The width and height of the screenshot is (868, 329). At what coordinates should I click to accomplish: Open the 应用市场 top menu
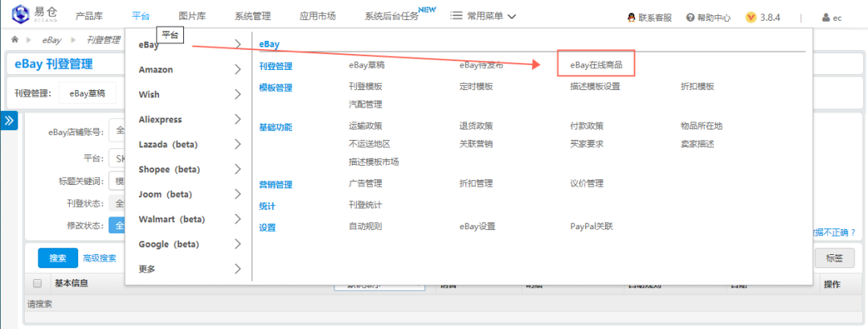[317, 16]
